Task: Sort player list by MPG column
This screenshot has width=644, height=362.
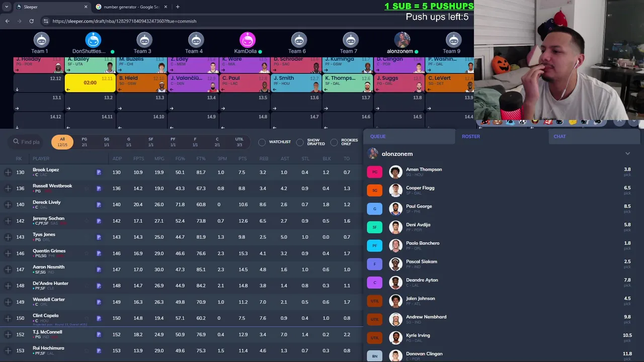Action: click(159, 158)
